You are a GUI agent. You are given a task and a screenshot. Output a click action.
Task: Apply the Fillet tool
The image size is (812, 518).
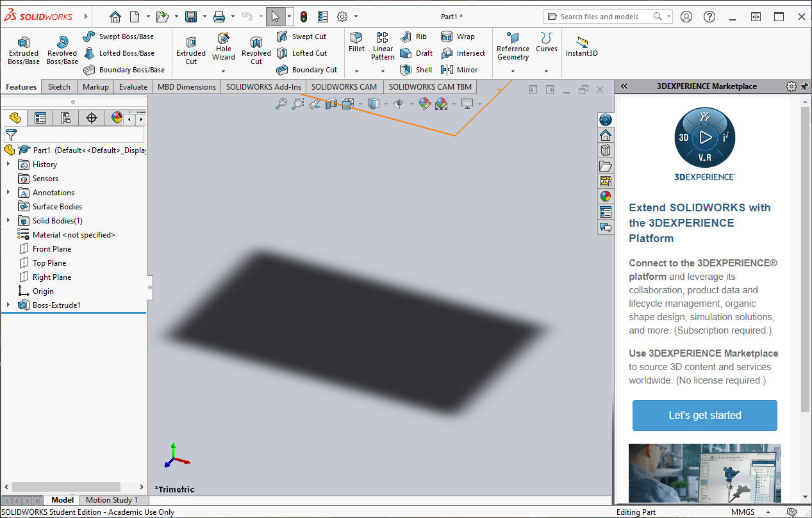pos(356,42)
